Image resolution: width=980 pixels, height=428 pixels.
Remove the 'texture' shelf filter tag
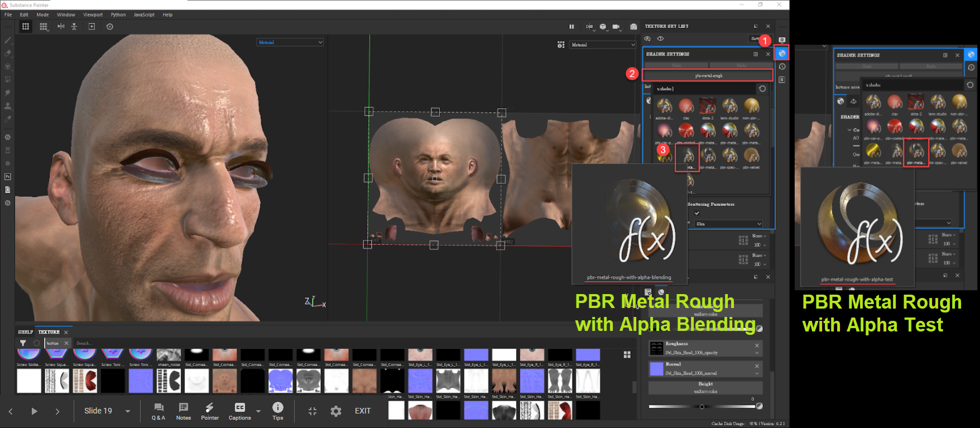(66, 343)
